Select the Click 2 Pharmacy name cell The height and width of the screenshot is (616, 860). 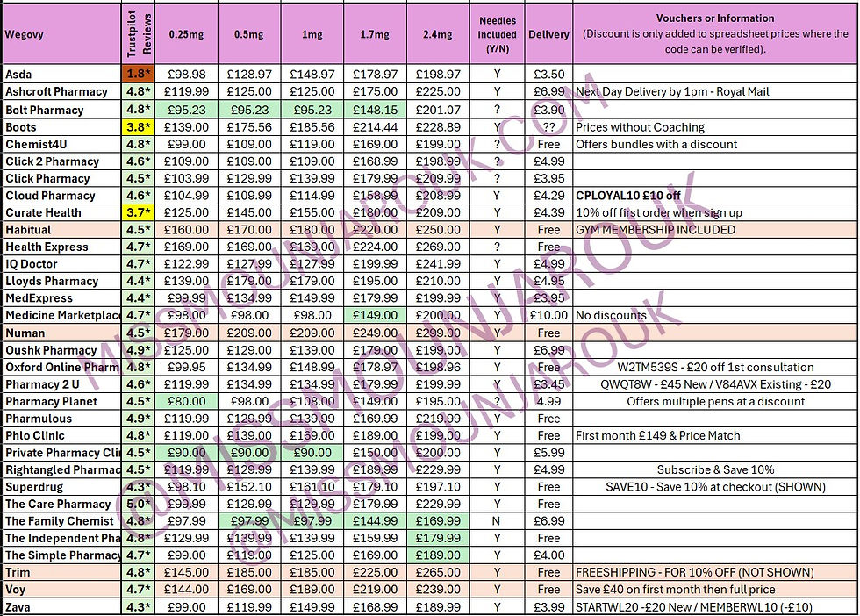(61, 161)
